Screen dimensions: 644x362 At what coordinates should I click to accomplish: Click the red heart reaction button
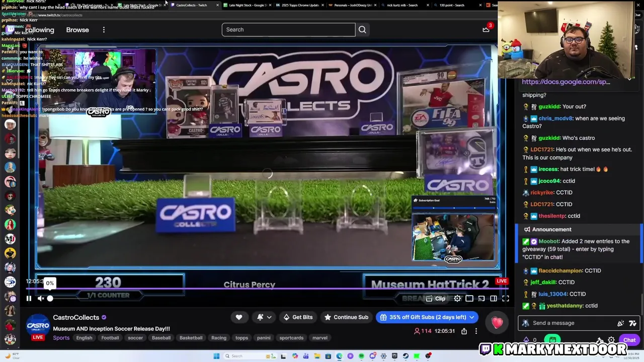[x=497, y=323]
